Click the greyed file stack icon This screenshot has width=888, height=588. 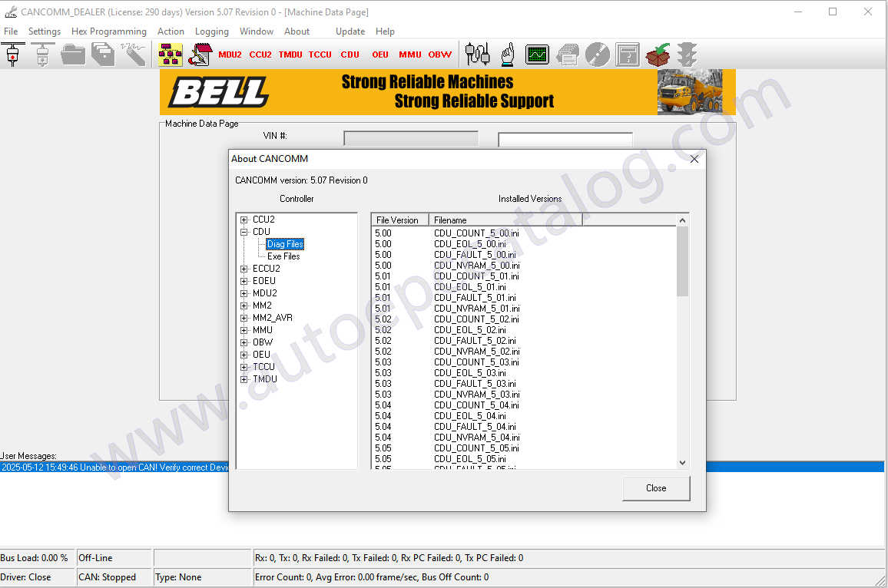[103, 55]
